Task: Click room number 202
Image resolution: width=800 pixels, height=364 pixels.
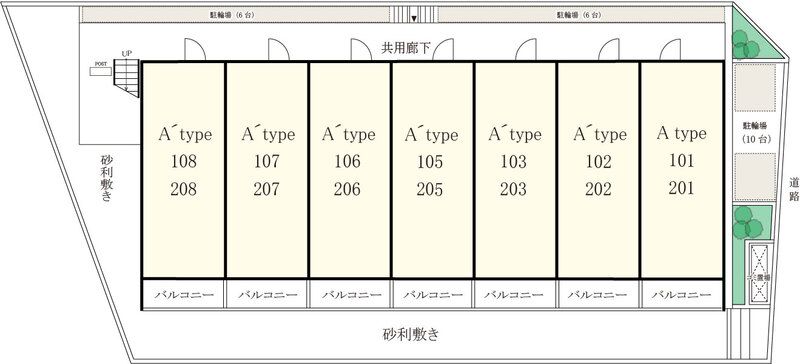Action: pos(598,189)
